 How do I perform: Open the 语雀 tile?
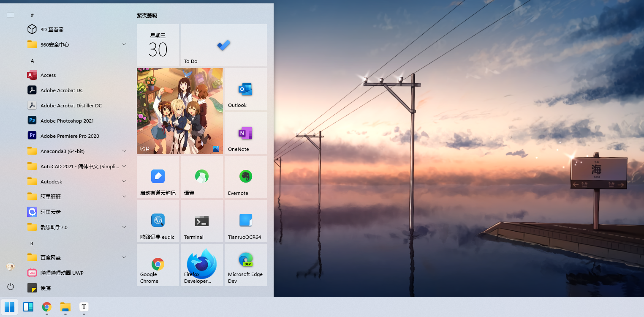202,177
